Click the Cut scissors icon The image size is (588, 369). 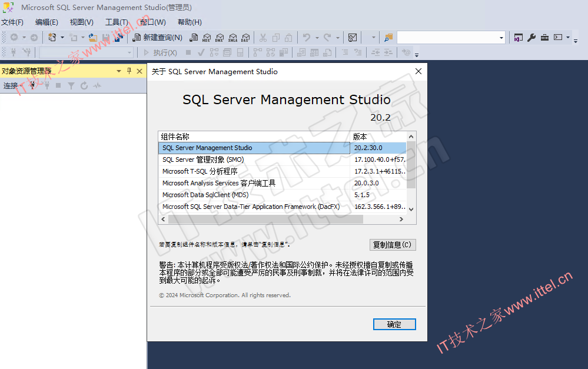(x=263, y=38)
